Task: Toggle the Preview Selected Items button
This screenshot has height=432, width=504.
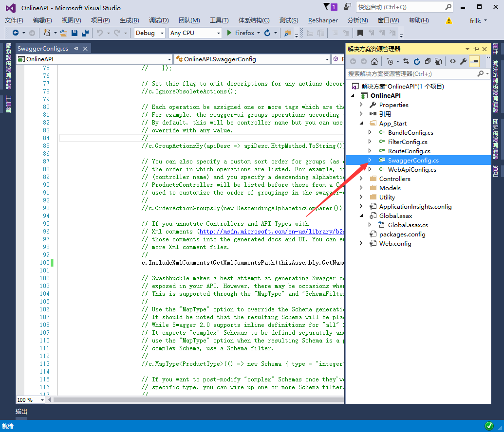Action: click(x=474, y=61)
